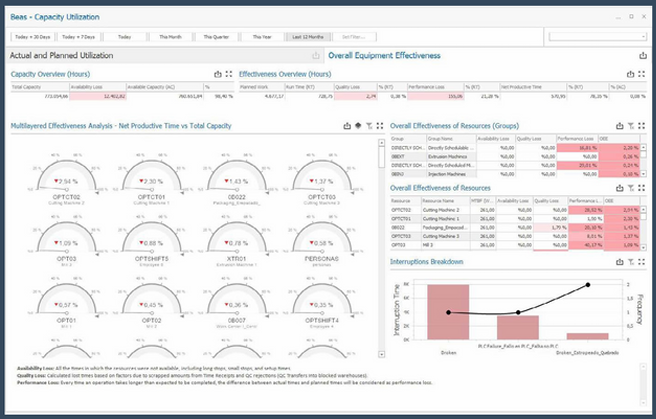
Task: Select the PERSONAS gauge
Action: [x=322, y=242]
